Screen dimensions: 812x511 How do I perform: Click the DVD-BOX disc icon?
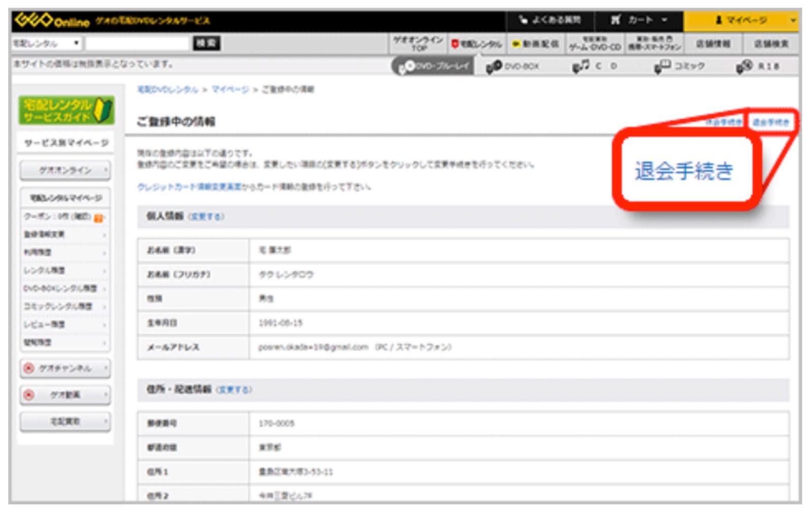(493, 67)
